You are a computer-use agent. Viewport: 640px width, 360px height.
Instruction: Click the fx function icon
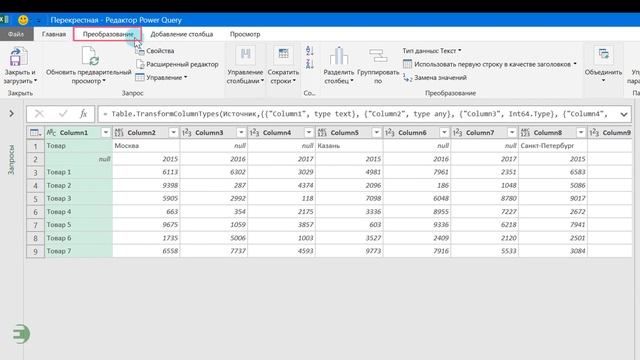click(x=83, y=114)
